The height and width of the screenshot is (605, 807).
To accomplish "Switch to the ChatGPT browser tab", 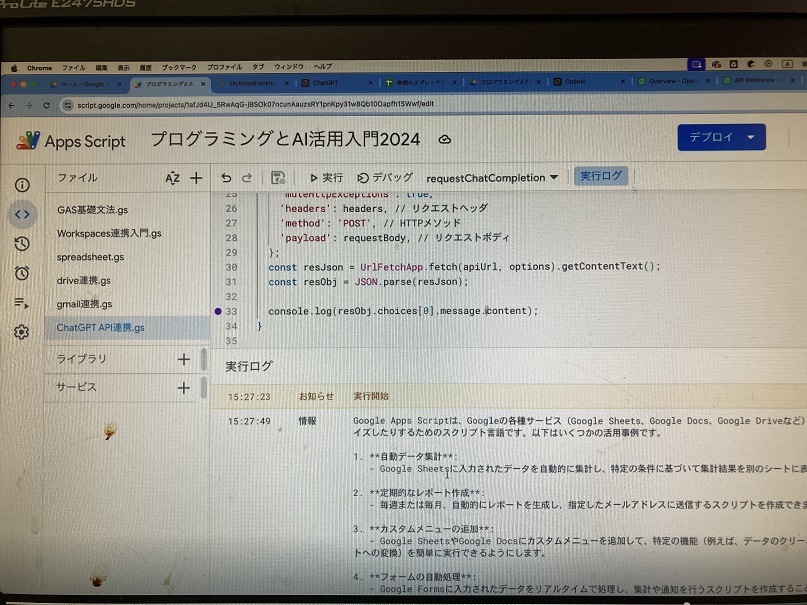I will pyautogui.click(x=337, y=82).
